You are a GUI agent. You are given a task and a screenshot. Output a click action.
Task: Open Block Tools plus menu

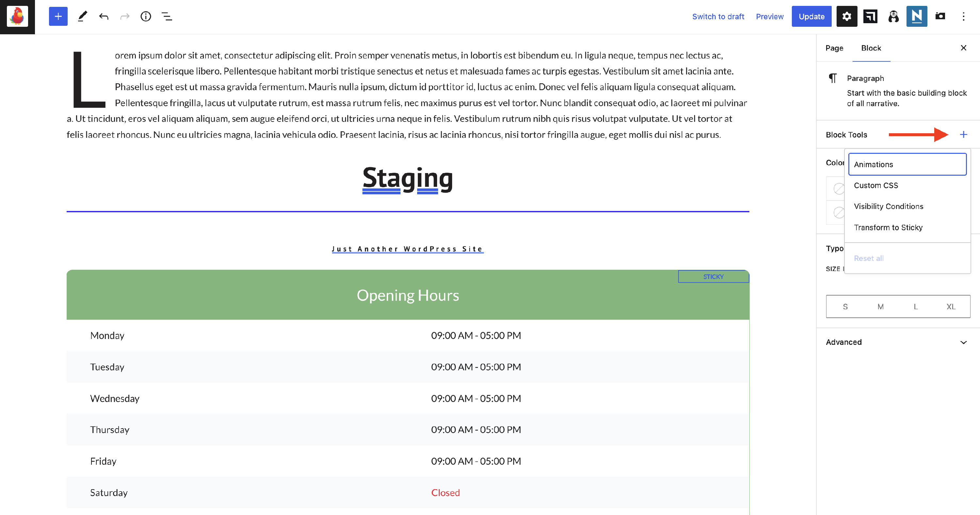[963, 134]
